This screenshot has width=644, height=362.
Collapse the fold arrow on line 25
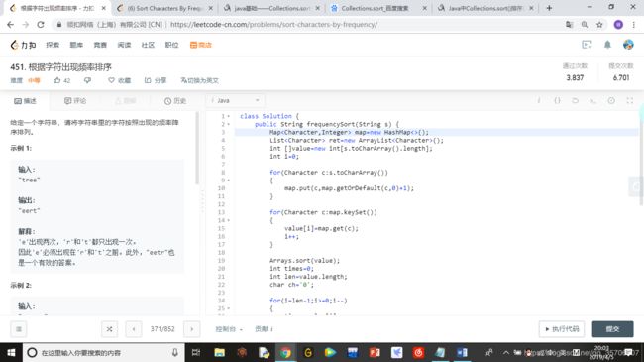click(229, 308)
